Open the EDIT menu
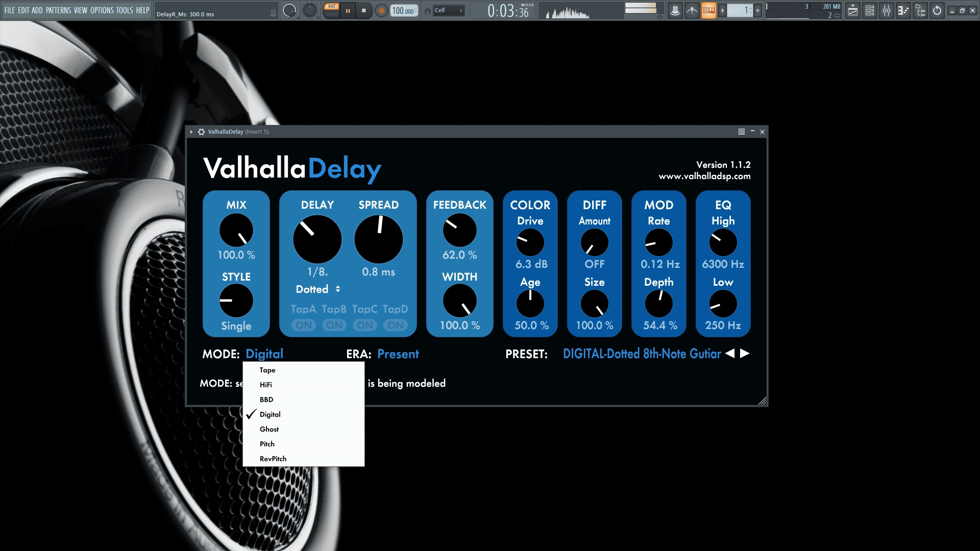Image resolution: width=980 pixels, height=551 pixels. (23, 10)
